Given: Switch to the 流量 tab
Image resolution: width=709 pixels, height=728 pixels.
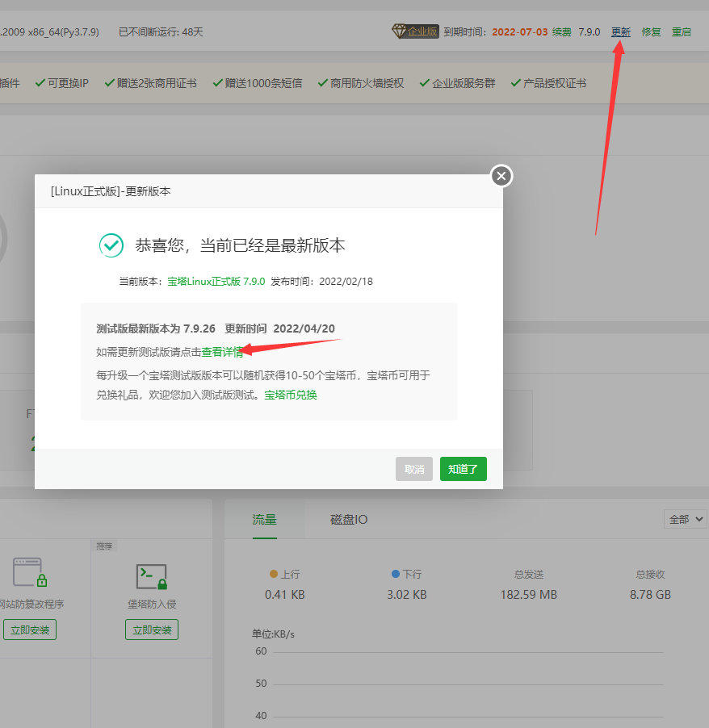Looking at the screenshot, I should (264, 520).
